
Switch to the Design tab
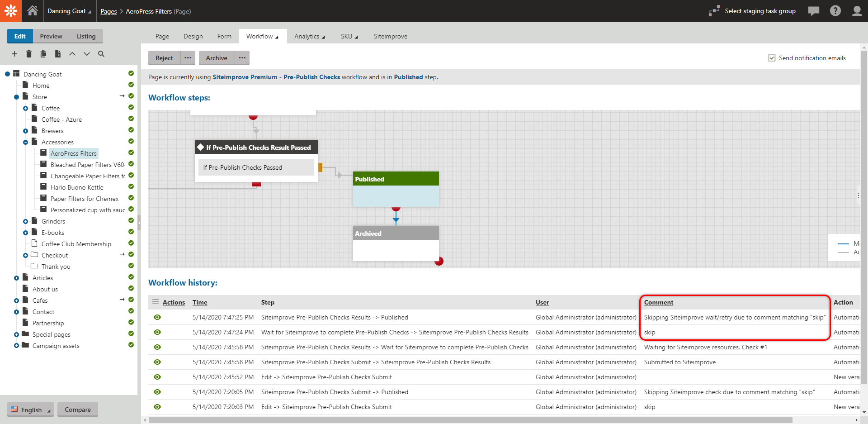tap(193, 36)
